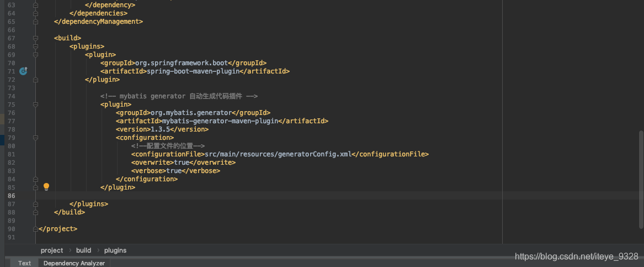Click on 'mybatis-generator-maven-plugin' artifactId value
Image resolution: width=644 pixels, height=267 pixels.
pyautogui.click(x=220, y=121)
